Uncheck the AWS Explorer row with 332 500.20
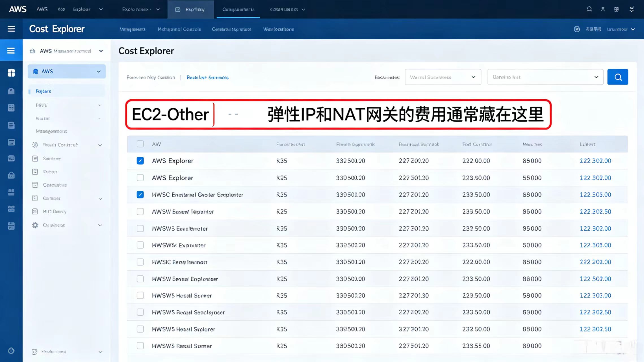Viewport: 644px width, 362px height. click(x=140, y=161)
